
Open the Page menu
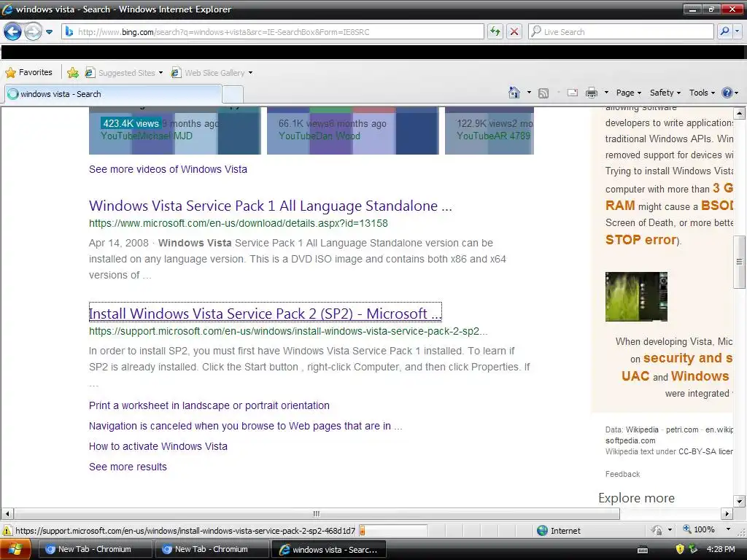628,93
